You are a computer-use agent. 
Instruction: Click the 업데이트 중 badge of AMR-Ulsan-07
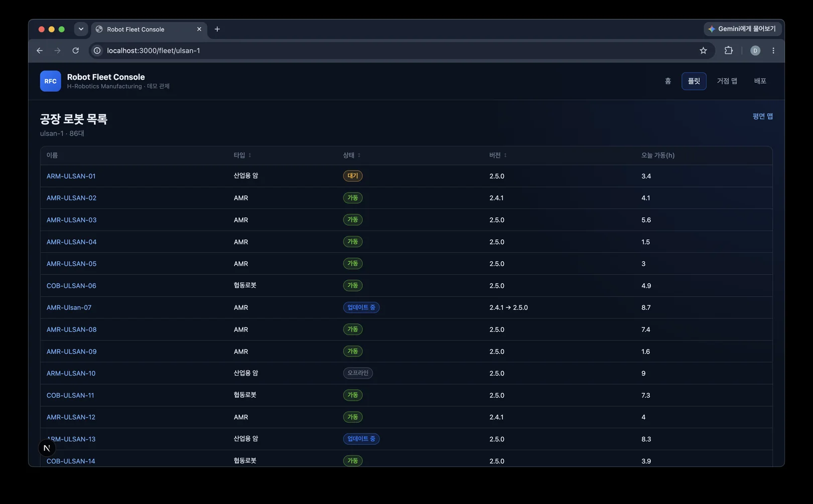[361, 307]
